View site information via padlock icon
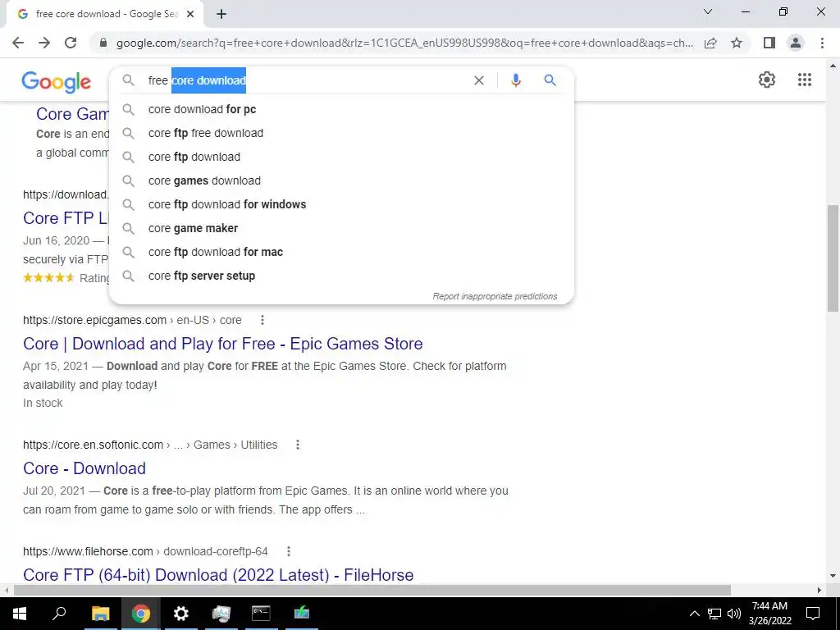The width and height of the screenshot is (840, 630). tap(103, 43)
